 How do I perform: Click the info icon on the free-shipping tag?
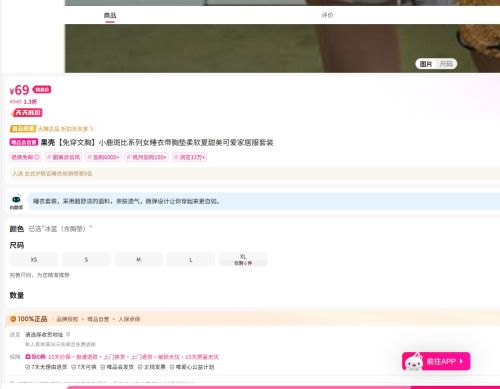click(x=37, y=157)
